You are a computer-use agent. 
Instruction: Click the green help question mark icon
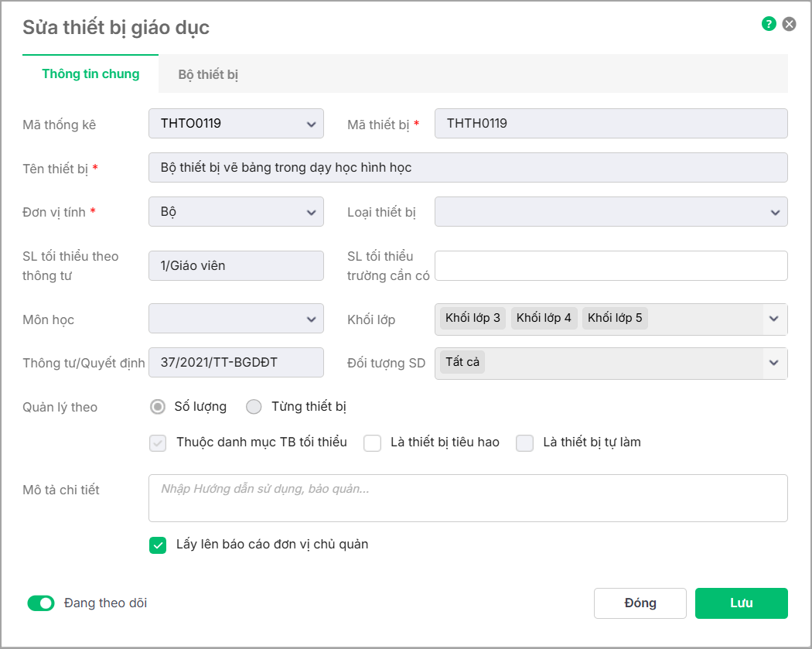769,24
